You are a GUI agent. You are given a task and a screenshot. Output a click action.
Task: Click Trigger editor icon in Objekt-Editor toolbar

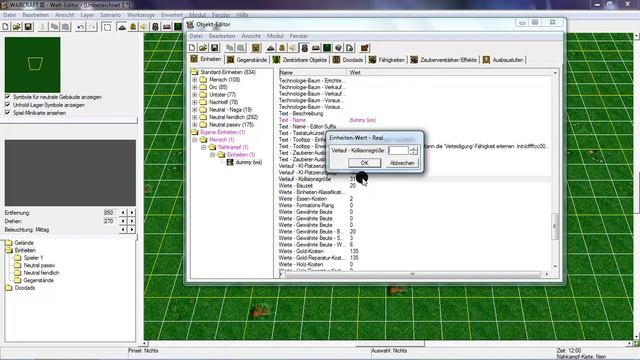pyautogui.click(x=282, y=48)
